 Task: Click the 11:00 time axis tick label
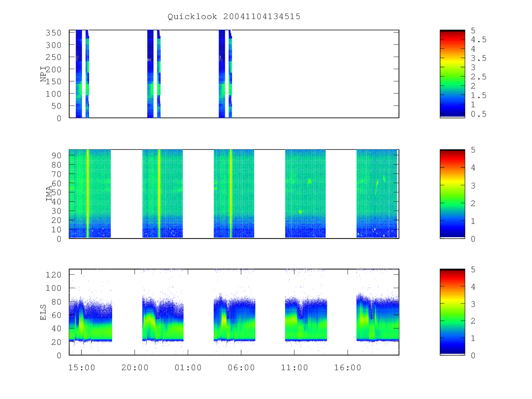pyautogui.click(x=294, y=368)
